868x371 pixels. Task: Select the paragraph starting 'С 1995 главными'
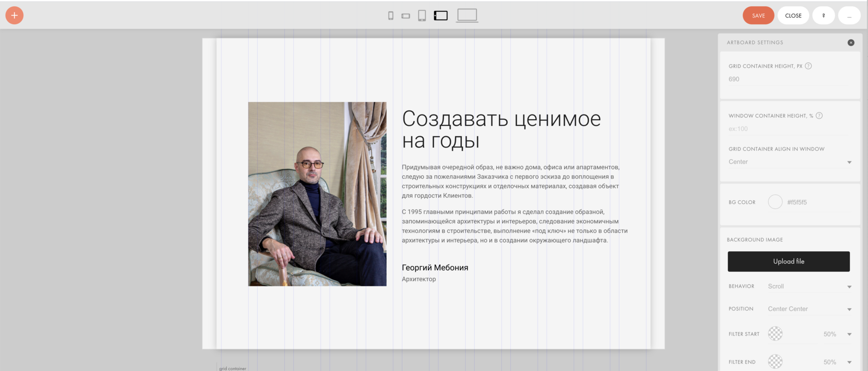(515, 226)
